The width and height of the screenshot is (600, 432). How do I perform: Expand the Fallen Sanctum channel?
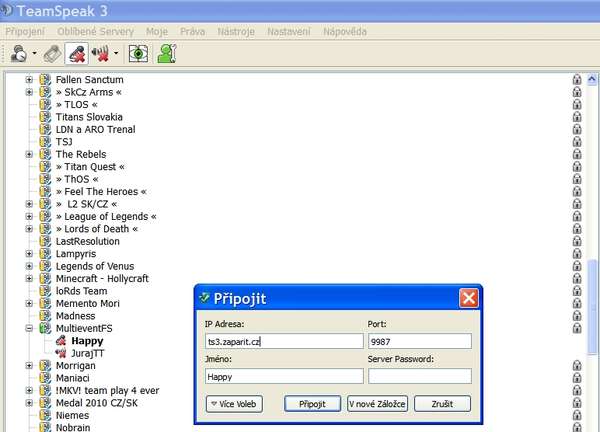point(29,80)
